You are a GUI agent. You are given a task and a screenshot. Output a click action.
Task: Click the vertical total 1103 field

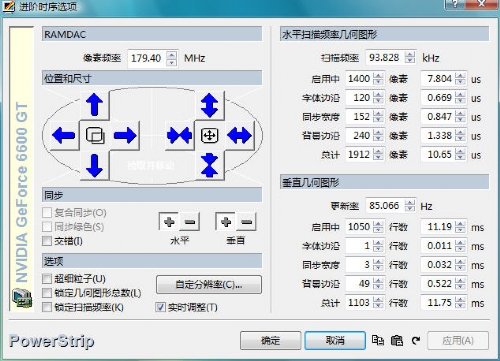click(x=359, y=303)
